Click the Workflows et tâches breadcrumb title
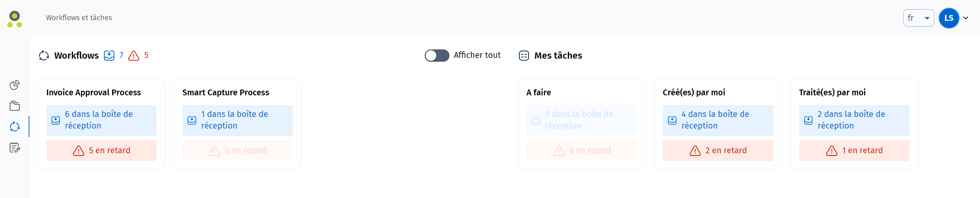This screenshot has width=980, height=198. point(79,18)
